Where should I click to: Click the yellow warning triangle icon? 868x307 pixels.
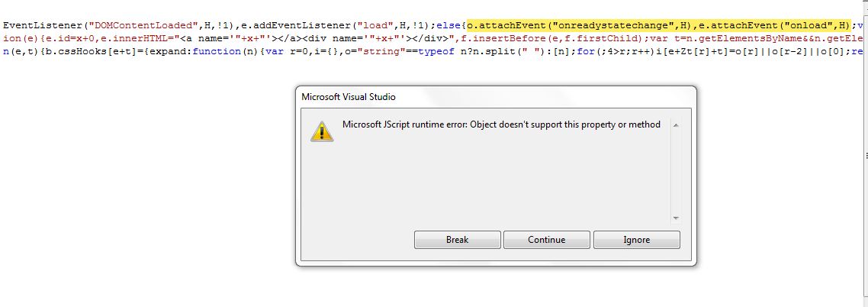coord(322,132)
